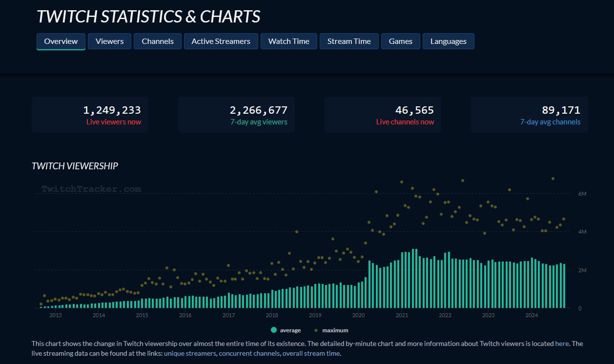Click the 4M y-axis label
The height and width of the screenshot is (364, 614).
(582, 232)
